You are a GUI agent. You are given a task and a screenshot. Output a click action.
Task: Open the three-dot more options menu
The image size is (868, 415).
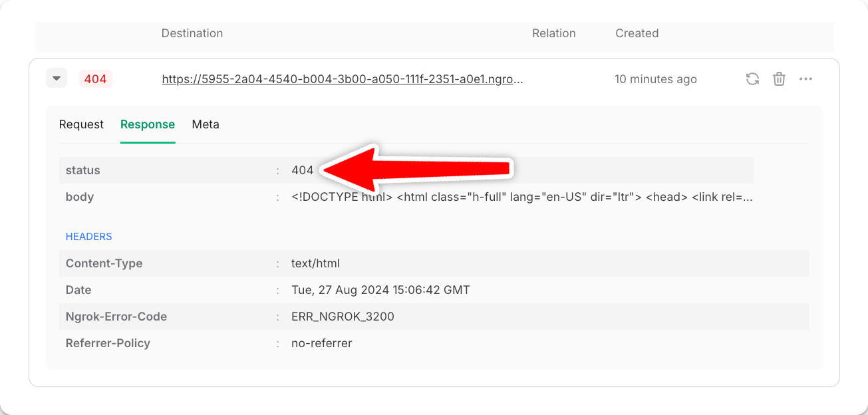click(x=806, y=79)
